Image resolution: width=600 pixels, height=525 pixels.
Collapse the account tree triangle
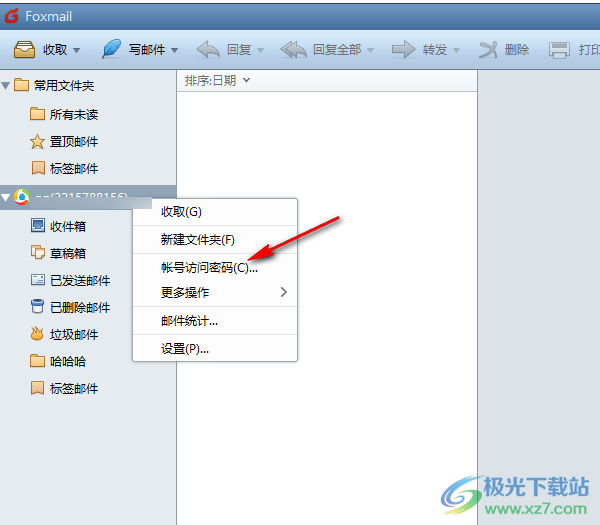click(x=5, y=197)
